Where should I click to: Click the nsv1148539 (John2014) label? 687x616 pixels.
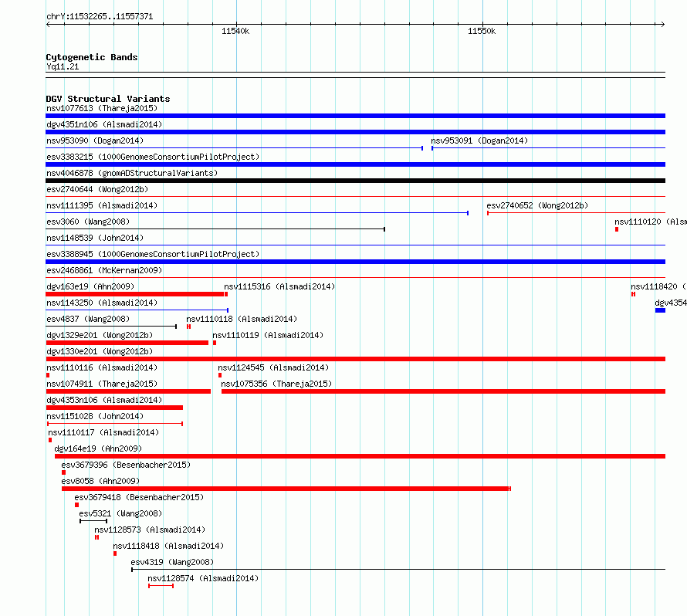pyautogui.click(x=95, y=238)
